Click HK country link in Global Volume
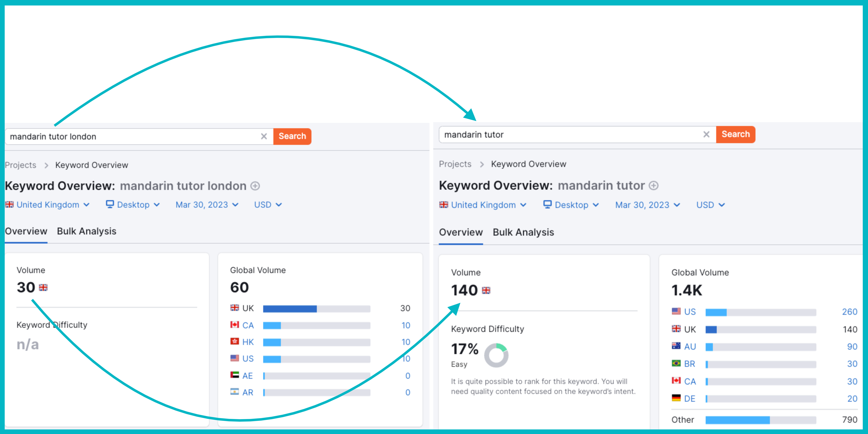This screenshot has width=868, height=434. (x=248, y=342)
